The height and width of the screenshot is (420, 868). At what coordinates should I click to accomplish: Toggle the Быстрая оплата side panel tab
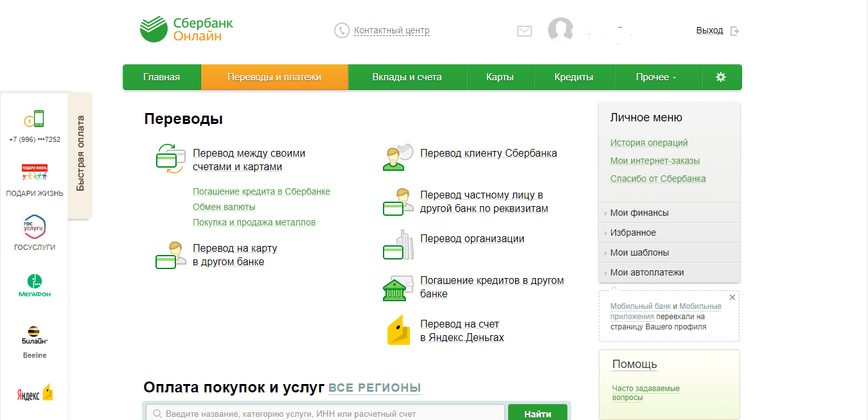click(80, 153)
